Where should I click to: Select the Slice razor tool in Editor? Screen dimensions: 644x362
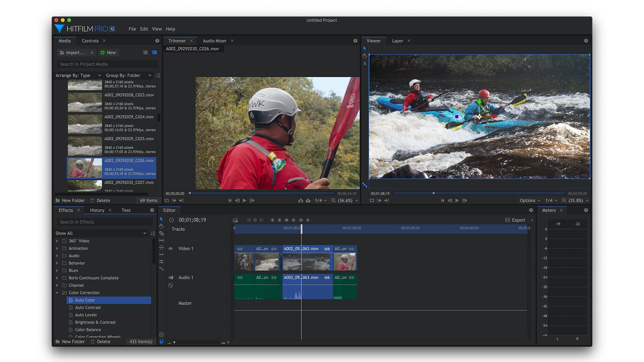coord(161,233)
